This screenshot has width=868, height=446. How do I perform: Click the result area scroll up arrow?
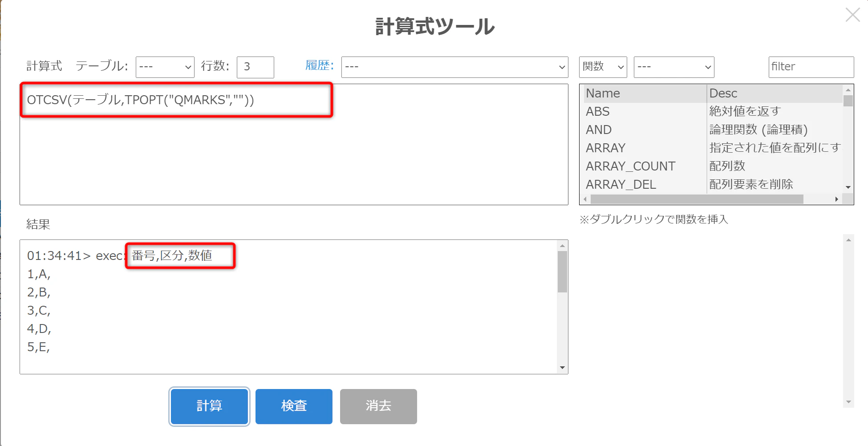click(562, 246)
